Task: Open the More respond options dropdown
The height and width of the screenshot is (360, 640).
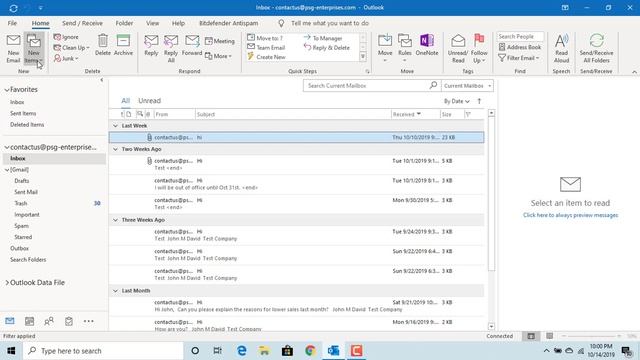Action: tap(218, 56)
